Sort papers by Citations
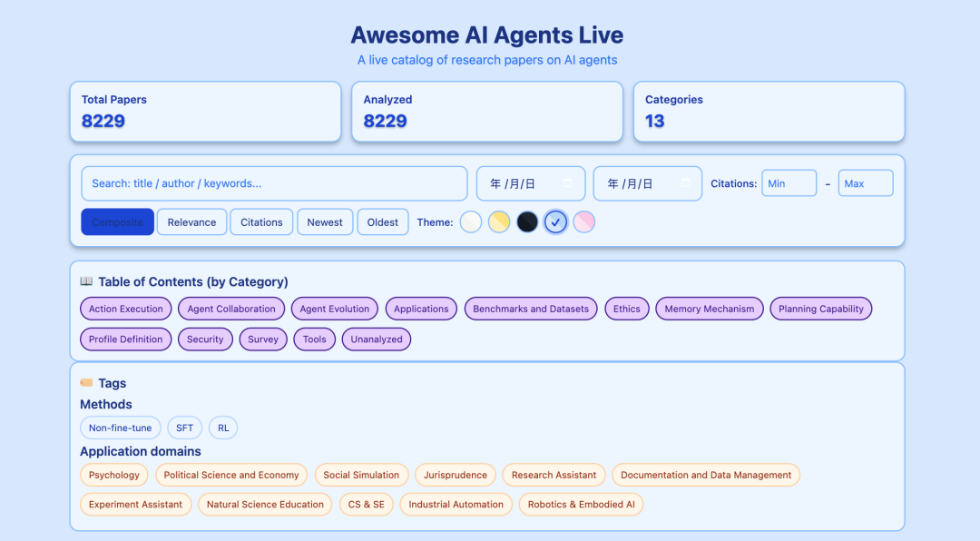The image size is (980, 541). 261,222
